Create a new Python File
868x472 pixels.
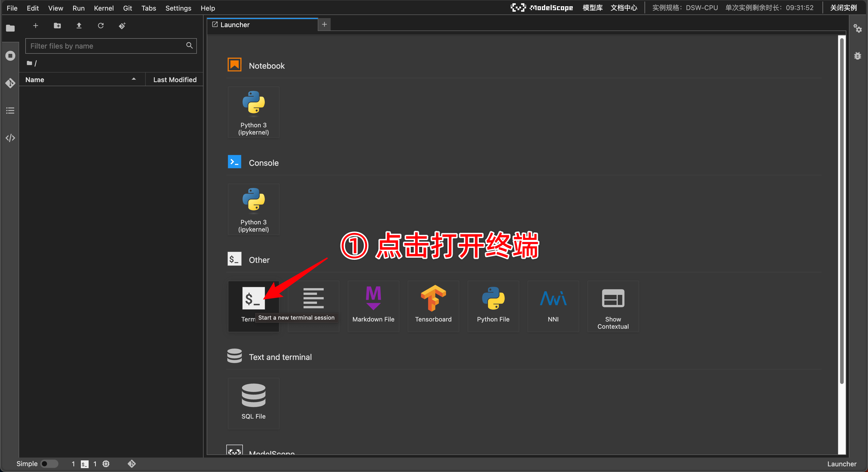[493, 306]
